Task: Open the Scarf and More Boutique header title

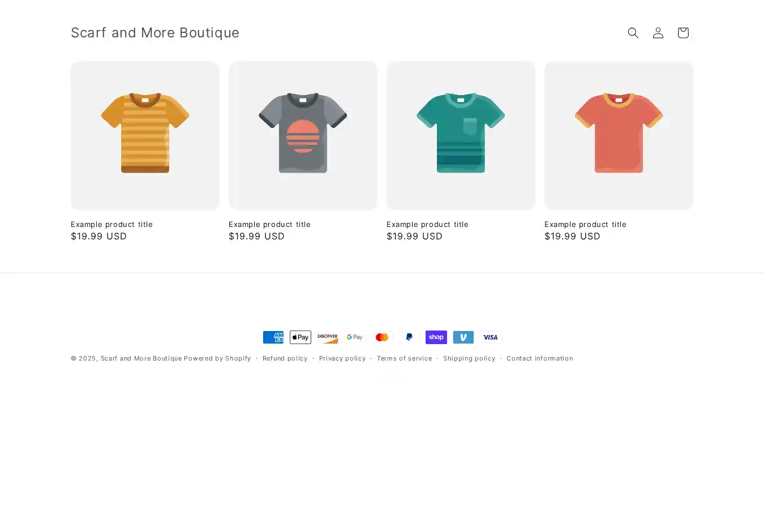Action: pyautogui.click(x=155, y=33)
